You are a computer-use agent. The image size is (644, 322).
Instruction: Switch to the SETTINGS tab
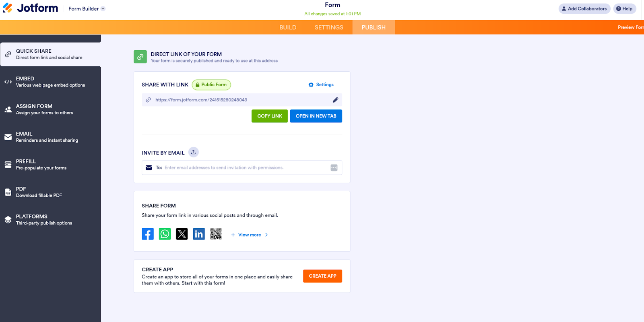329,27
